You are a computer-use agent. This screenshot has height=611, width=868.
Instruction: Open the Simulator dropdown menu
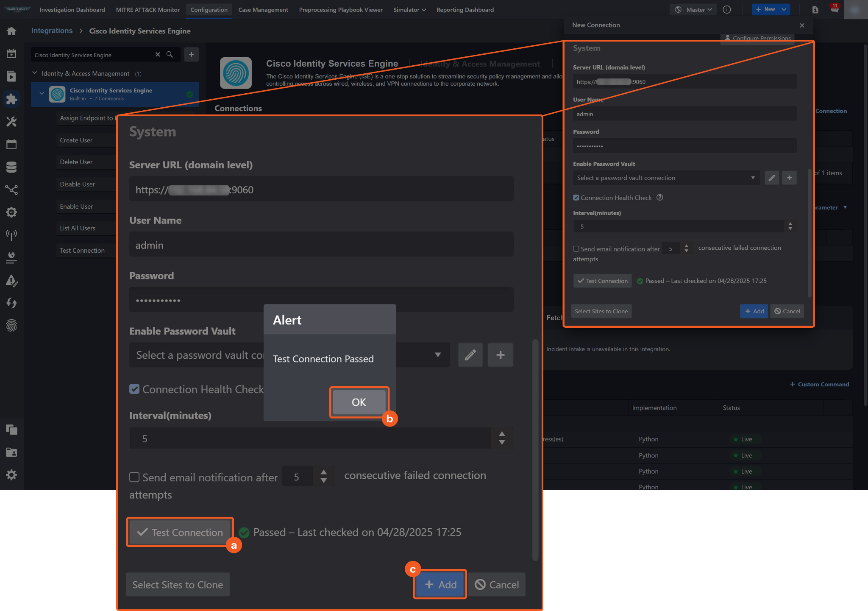point(409,10)
